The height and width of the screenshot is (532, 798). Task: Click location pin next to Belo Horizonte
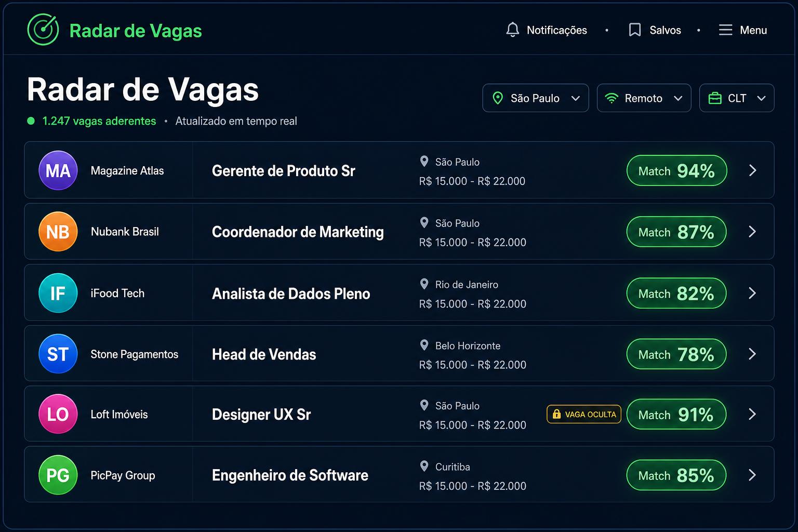coord(424,345)
